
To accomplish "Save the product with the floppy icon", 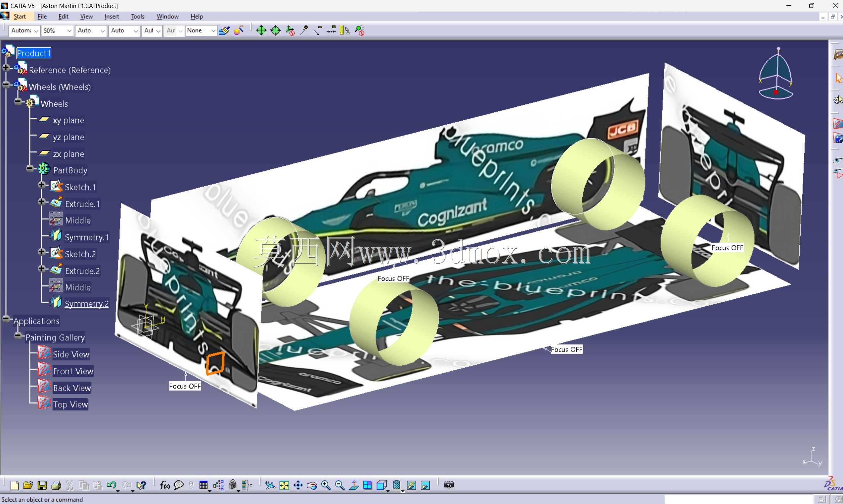I will [42, 485].
